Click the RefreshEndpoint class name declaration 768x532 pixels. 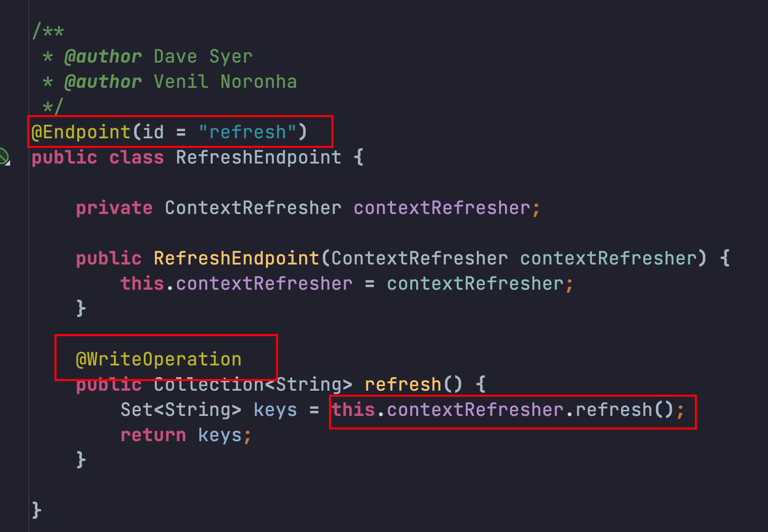258,157
